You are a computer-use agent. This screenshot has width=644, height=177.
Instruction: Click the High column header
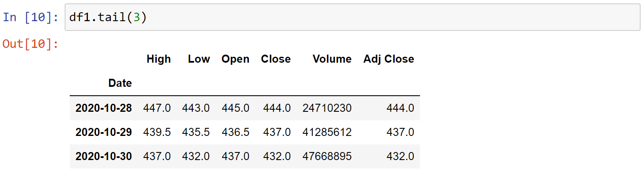158,59
